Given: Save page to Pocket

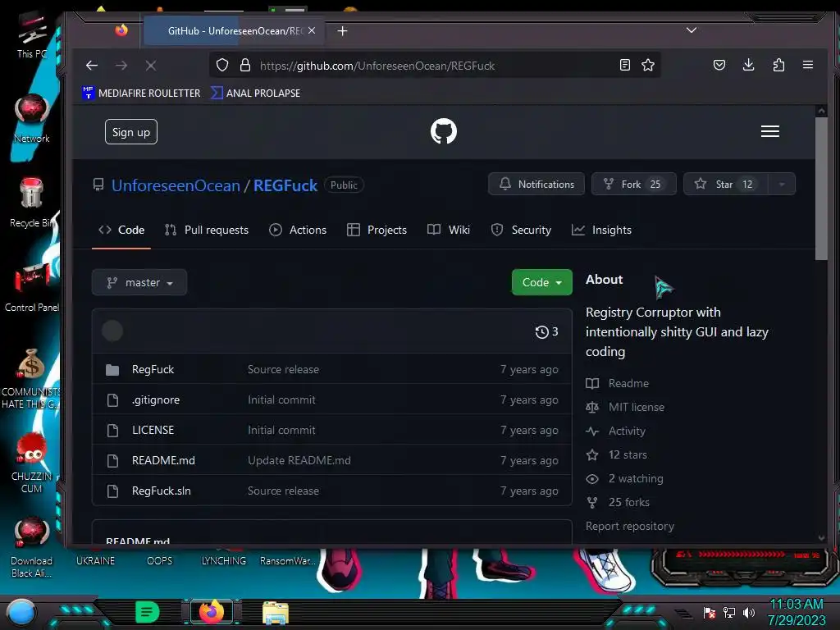Looking at the screenshot, I should point(719,66).
